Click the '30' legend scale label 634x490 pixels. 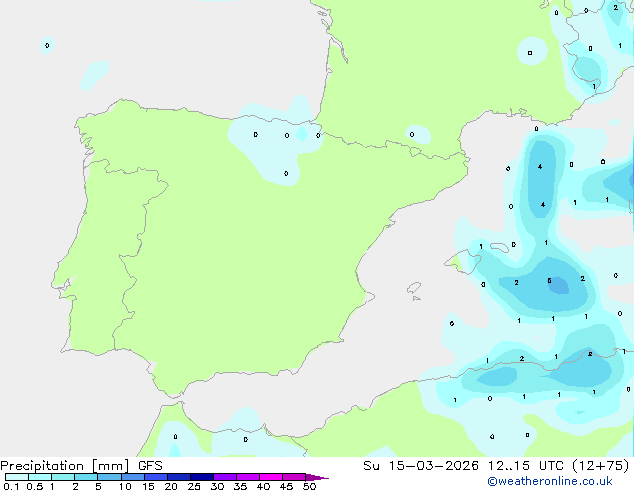click(x=217, y=486)
